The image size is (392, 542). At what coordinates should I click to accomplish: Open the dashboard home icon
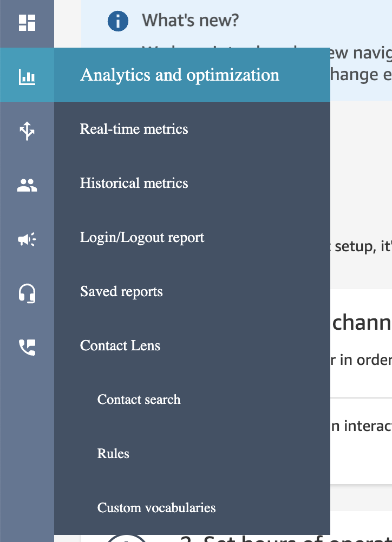[x=27, y=23]
